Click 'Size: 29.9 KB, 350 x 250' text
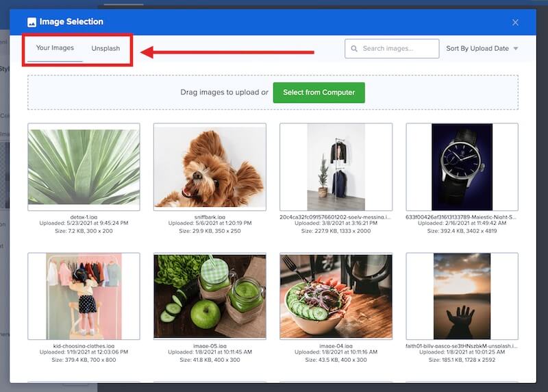The height and width of the screenshot is (392, 548). pos(210,231)
